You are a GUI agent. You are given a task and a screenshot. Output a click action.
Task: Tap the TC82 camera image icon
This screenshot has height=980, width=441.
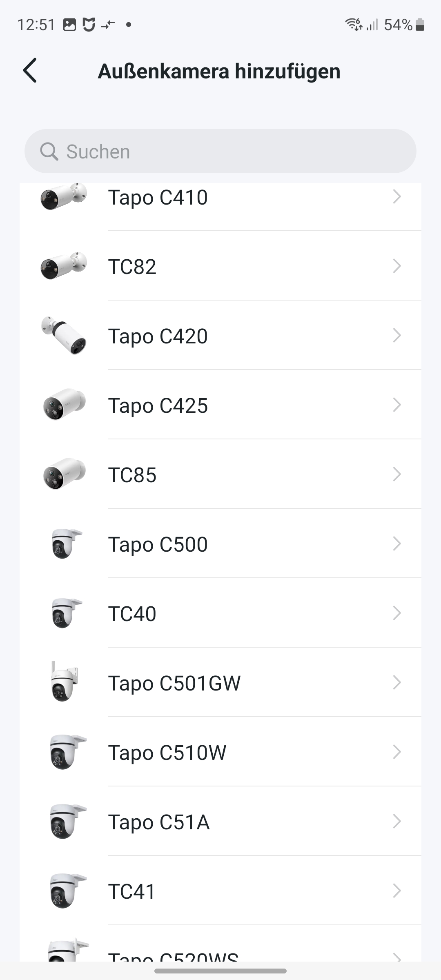coord(64,266)
